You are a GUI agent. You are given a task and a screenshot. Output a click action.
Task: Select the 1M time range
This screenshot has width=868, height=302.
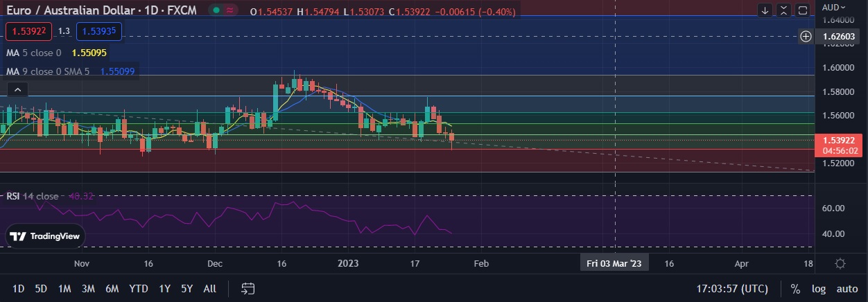(x=64, y=289)
